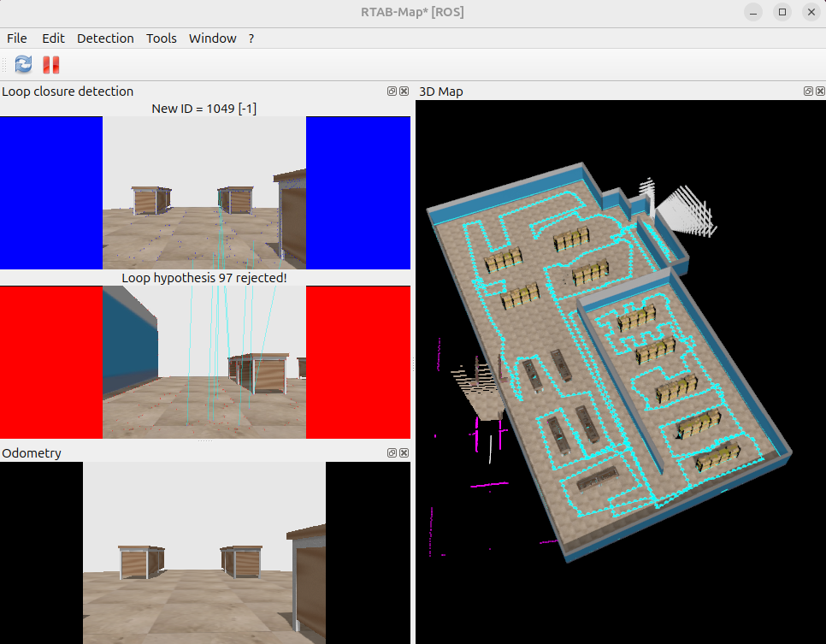The width and height of the screenshot is (826, 644).
Task: Close the Odometry panel
Action: pos(404,453)
